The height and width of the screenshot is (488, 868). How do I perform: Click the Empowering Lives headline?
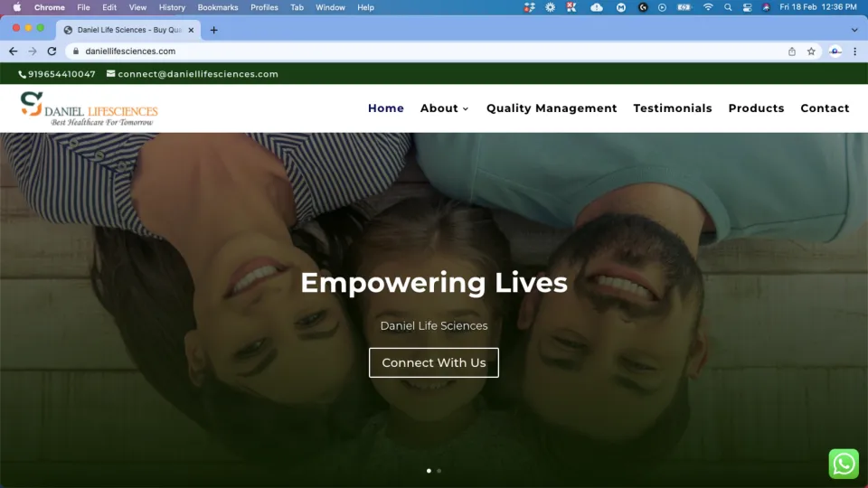(434, 282)
